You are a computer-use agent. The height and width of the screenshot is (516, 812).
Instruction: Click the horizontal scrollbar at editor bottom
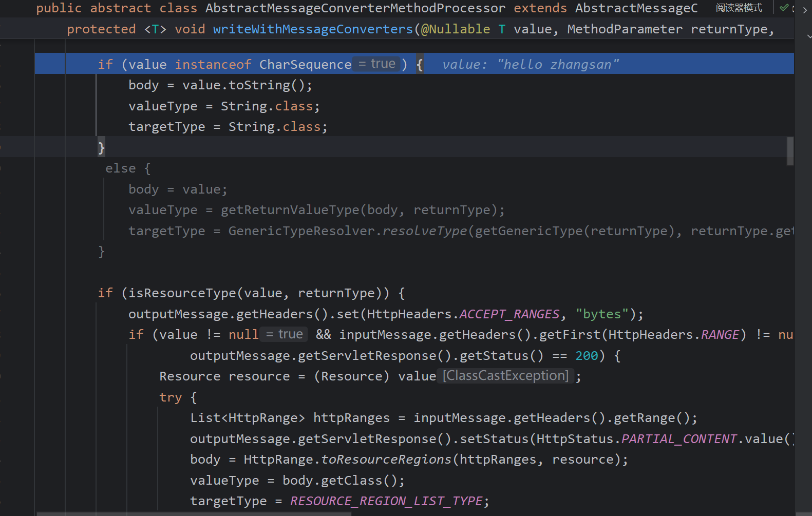[194, 513]
